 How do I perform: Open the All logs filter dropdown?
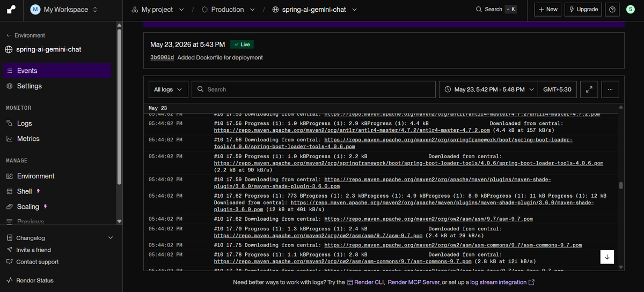[x=168, y=89]
